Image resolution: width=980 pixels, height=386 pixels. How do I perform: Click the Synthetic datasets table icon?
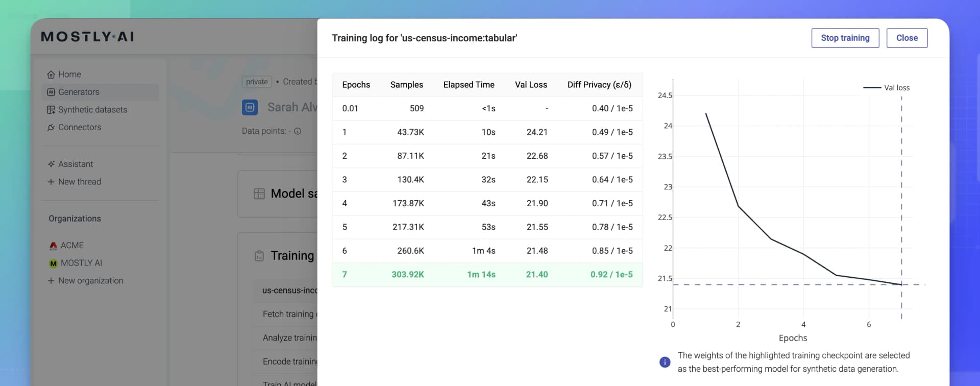51,110
